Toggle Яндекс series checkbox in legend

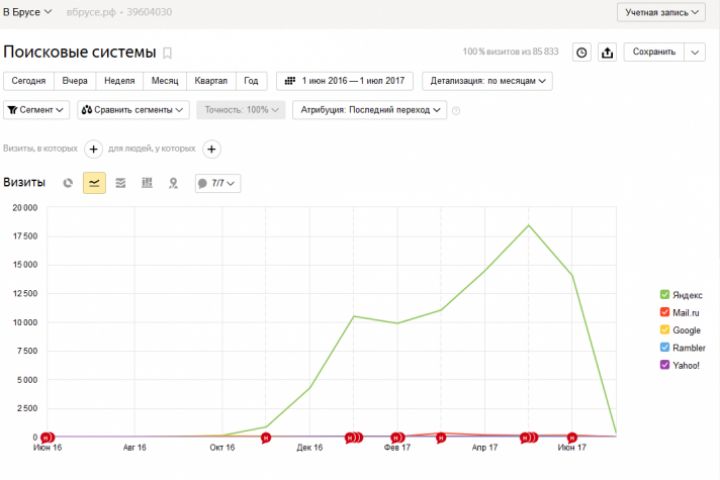tap(664, 295)
